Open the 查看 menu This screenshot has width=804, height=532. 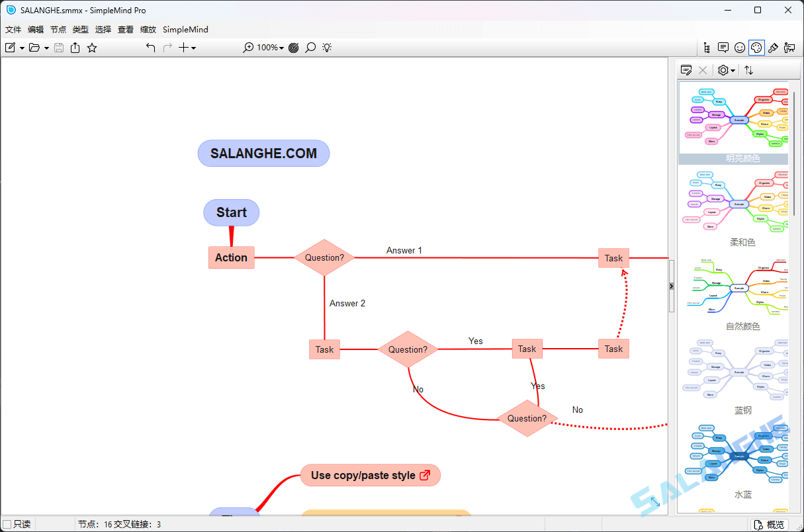coord(126,29)
